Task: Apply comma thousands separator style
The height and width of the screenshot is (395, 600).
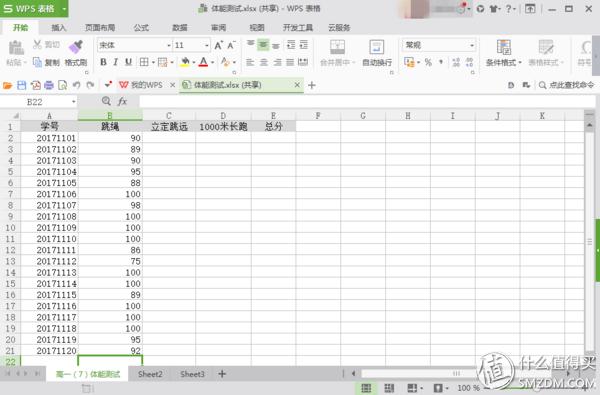Action: click(441, 62)
